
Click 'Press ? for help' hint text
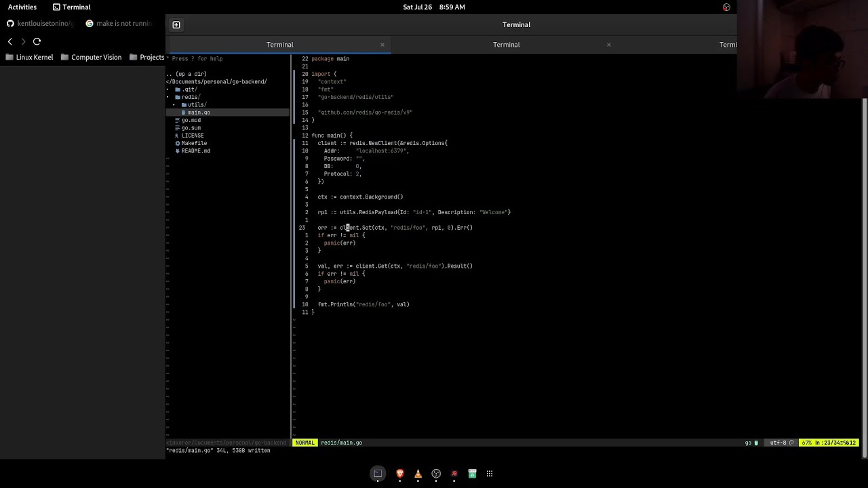(x=197, y=58)
